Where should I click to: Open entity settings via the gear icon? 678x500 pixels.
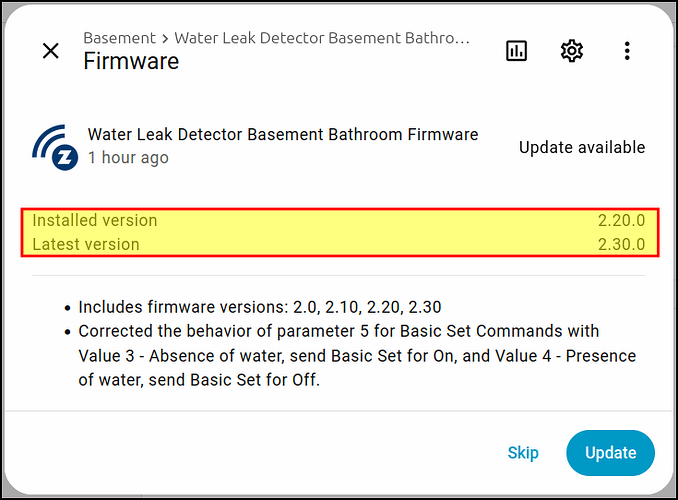pyautogui.click(x=571, y=51)
